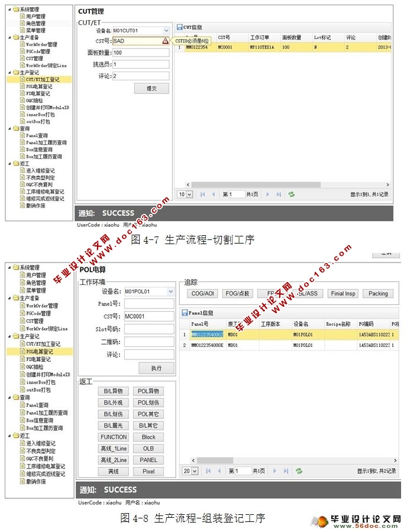Click horizontal scrollbar of CUT信息 grid
407x532 pixels.
tap(256, 185)
